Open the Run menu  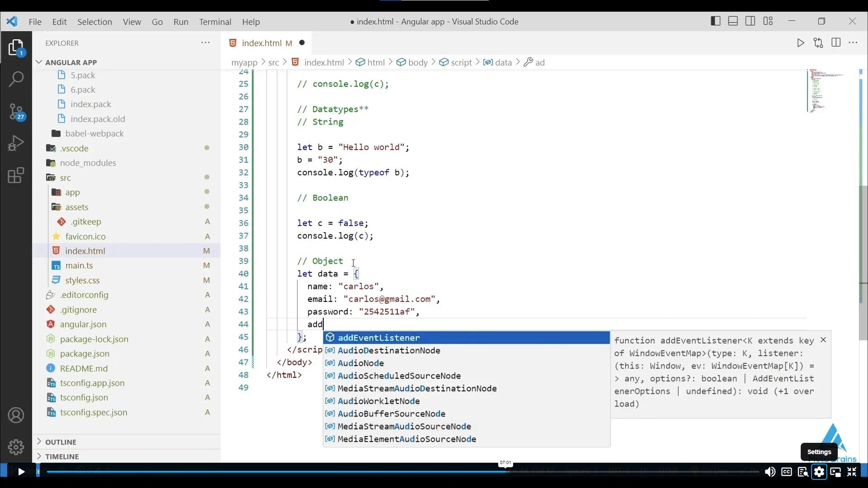[x=181, y=22]
